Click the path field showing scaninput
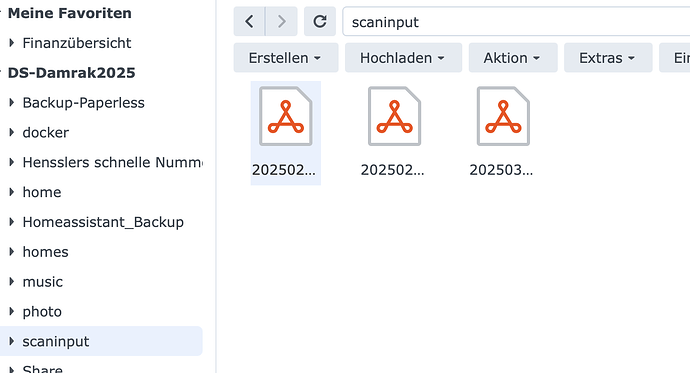This screenshot has height=373, width=690. pos(516,22)
